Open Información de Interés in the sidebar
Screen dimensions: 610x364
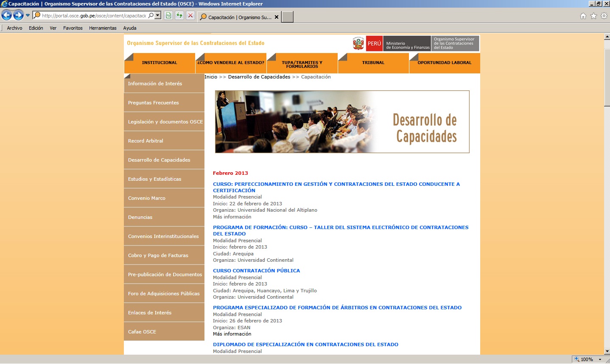(x=164, y=84)
